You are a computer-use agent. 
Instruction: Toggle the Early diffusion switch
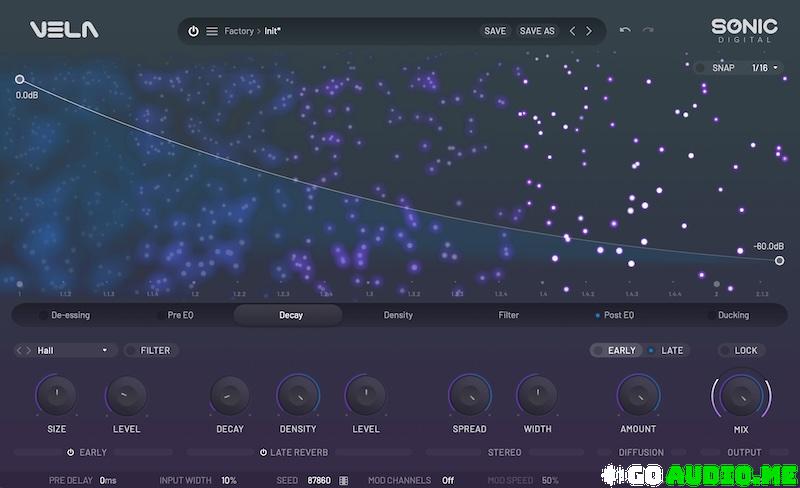598,350
